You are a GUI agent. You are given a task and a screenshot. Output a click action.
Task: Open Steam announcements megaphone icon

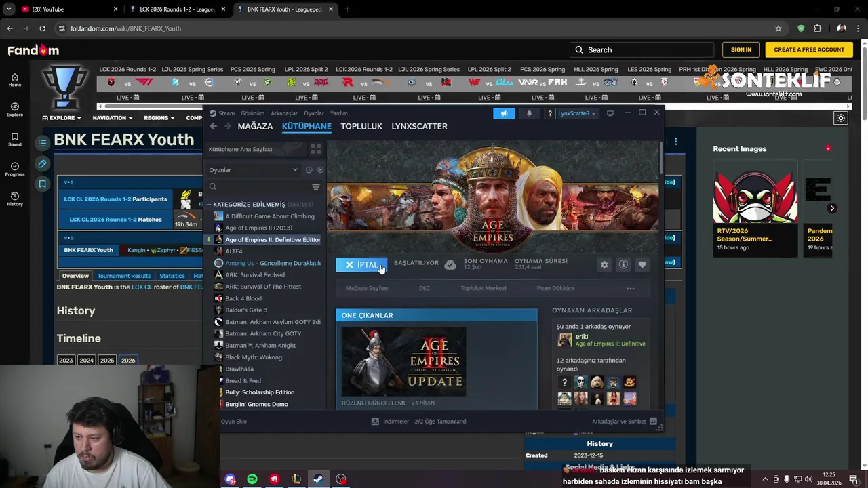[503, 113]
